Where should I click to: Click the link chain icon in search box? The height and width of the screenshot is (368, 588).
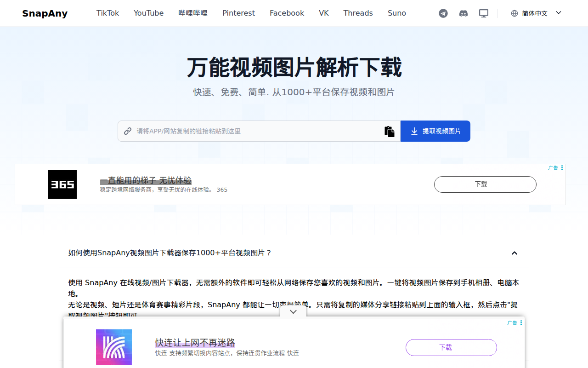pos(128,131)
